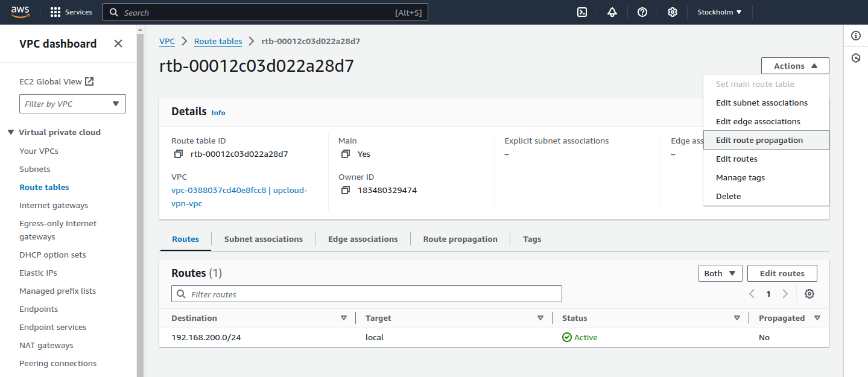The height and width of the screenshot is (377, 868).
Task: Open the AWS home logo
Action: tap(20, 12)
